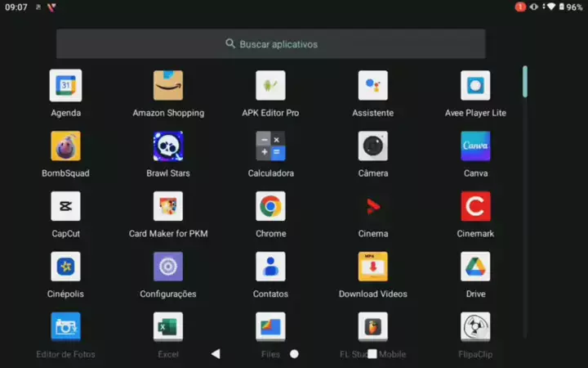Open the Cinemark app
This screenshot has width=588, height=368.
[475, 207]
